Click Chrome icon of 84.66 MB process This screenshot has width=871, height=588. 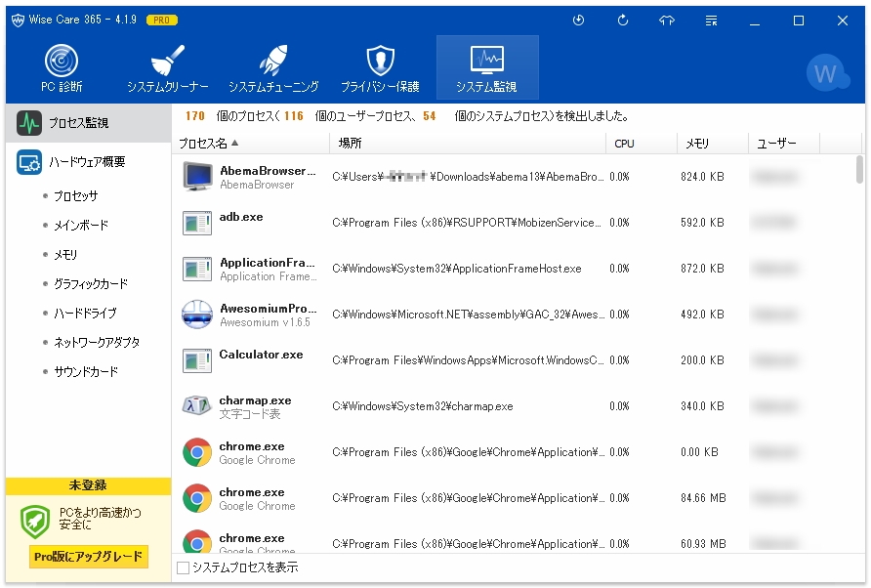[x=197, y=498]
